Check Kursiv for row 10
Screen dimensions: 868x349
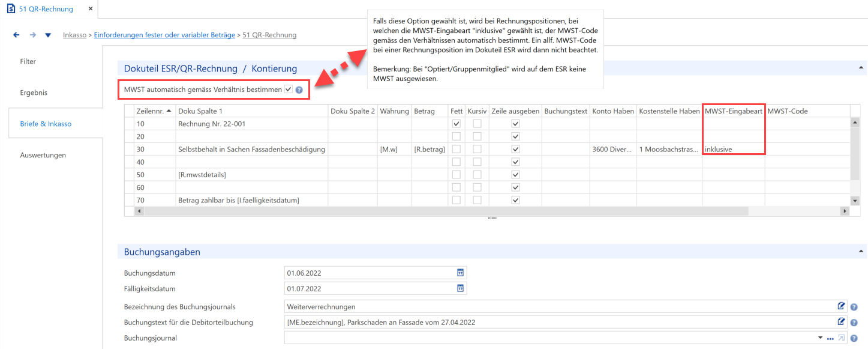click(x=477, y=124)
